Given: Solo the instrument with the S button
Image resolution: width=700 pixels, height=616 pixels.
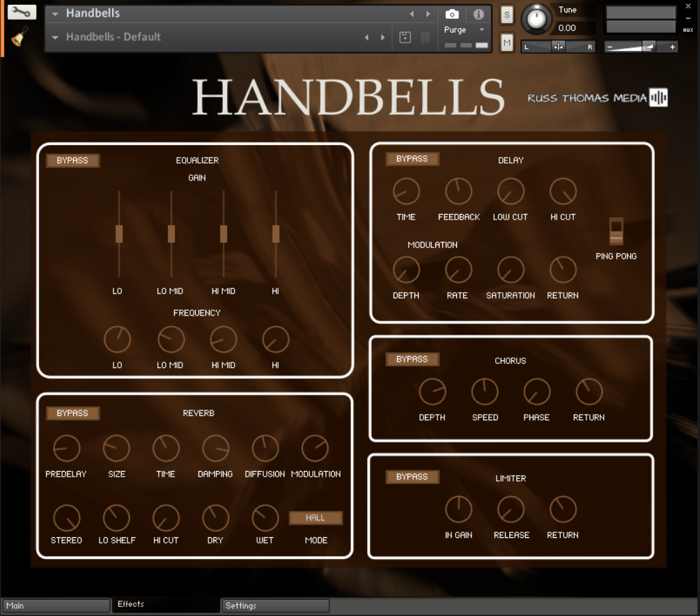Looking at the screenshot, I should pyautogui.click(x=506, y=15).
